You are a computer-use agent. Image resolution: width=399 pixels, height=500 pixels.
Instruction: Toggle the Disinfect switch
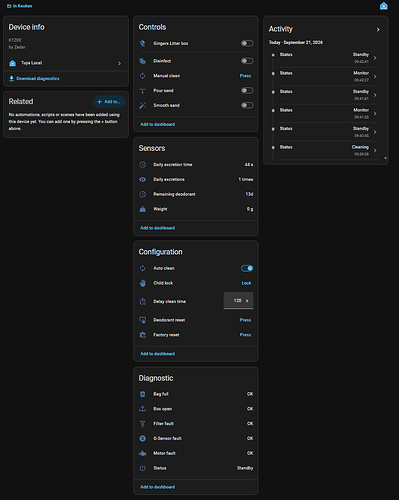pos(247,61)
